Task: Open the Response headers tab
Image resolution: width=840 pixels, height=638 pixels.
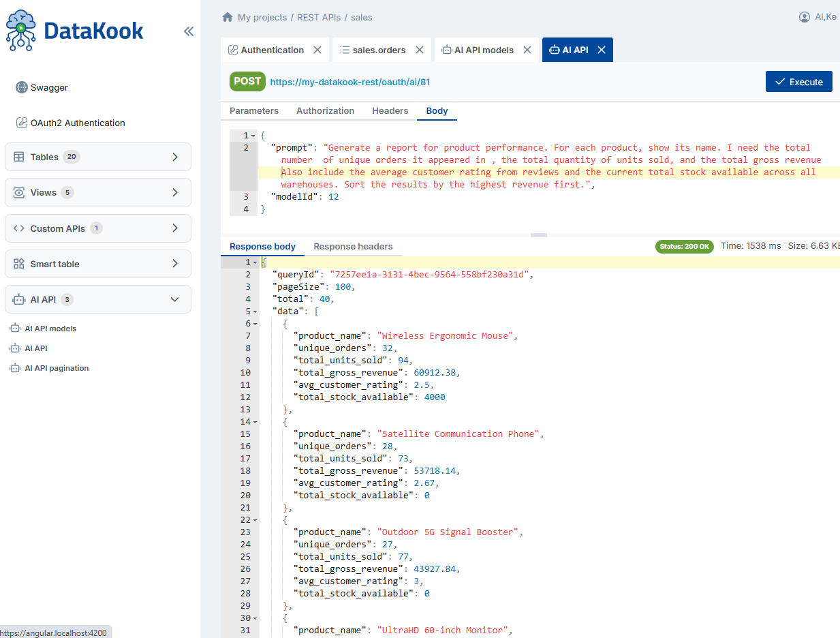Action: tap(353, 247)
